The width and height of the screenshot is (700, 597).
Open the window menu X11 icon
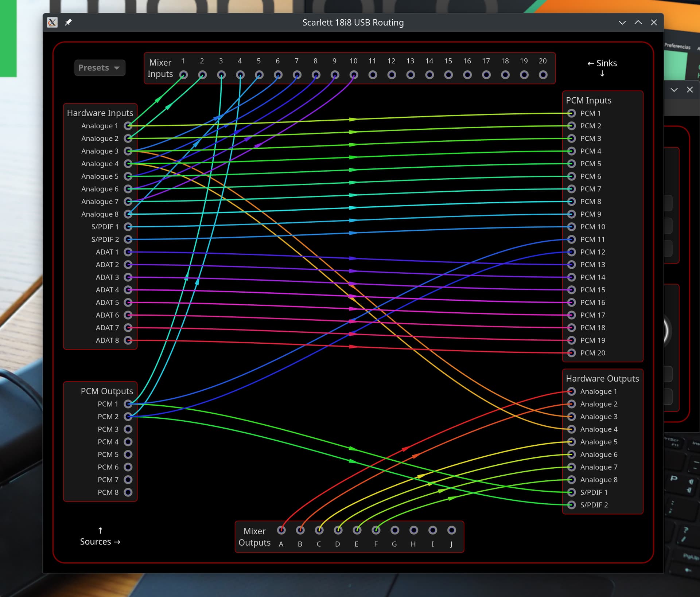52,22
